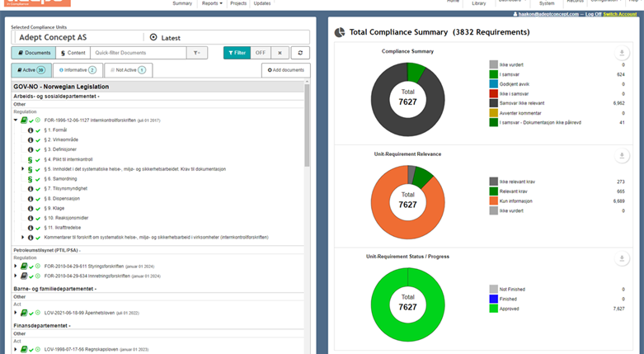Click the book icon of Regnskapsloven
This screenshot has width=644, height=354.
(x=24, y=349)
